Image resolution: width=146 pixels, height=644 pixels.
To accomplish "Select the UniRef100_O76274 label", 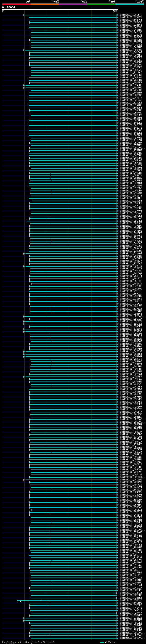I will (131, 269).
